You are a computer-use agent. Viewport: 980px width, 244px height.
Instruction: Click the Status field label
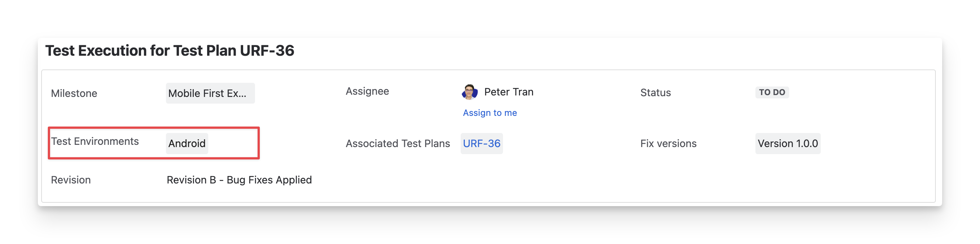click(x=655, y=92)
